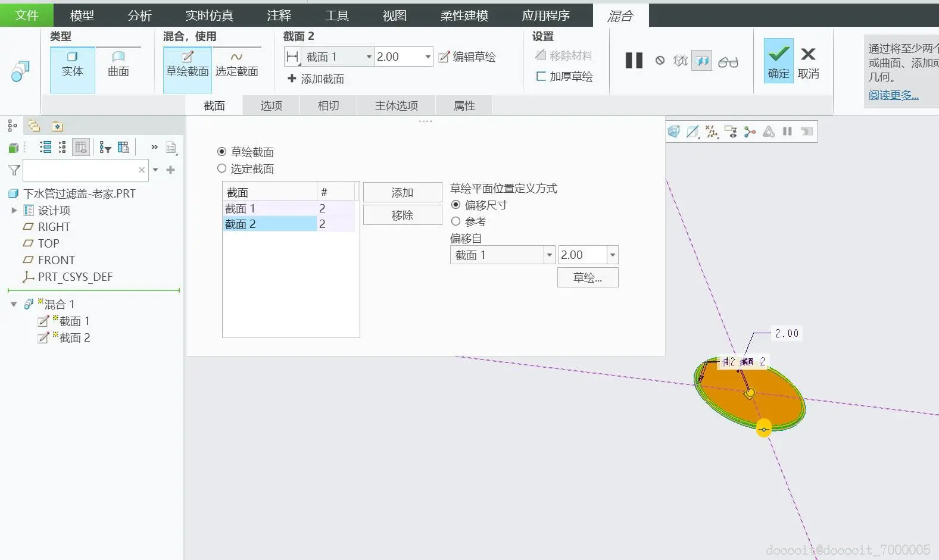Open the model tree tab icon
Viewport: 939px width, 560px height.
(12, 126)
